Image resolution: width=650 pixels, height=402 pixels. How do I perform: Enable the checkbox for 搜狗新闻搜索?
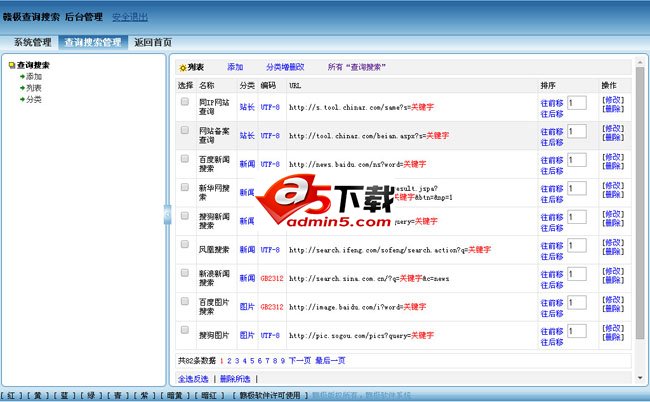185,216
